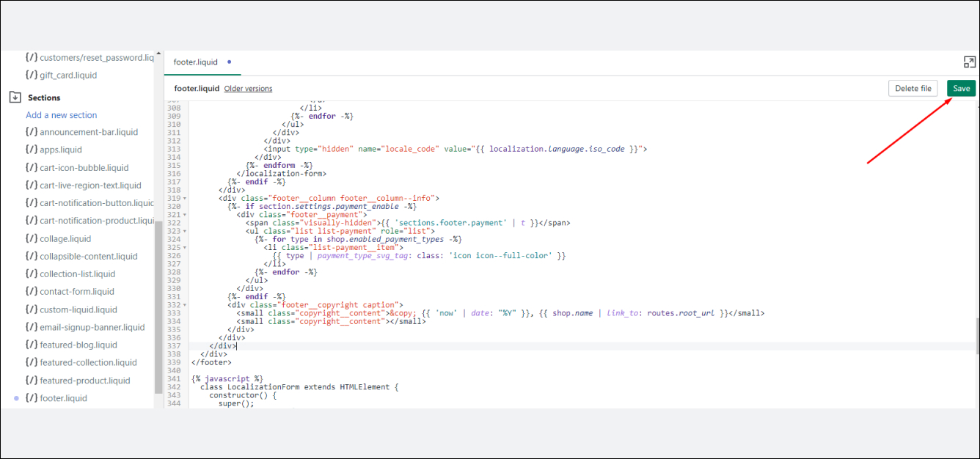This screenshot has width=980, height=459.
Task: Click the file icon beside gift_card.liquid
Action: [31, 75]
